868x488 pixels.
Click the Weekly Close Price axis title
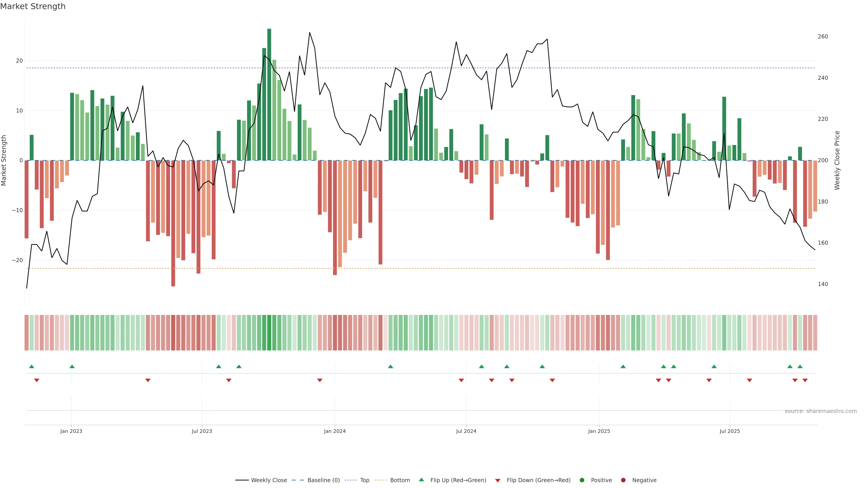[x=837, y=160]
